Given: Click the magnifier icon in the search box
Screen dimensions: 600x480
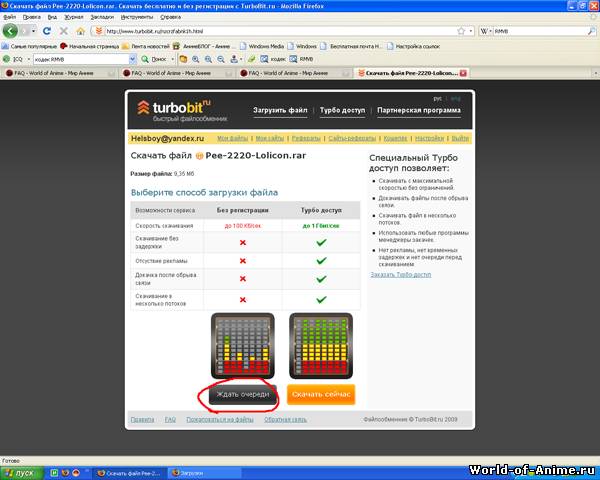Looking at the screenshot, I should point(591,31).
